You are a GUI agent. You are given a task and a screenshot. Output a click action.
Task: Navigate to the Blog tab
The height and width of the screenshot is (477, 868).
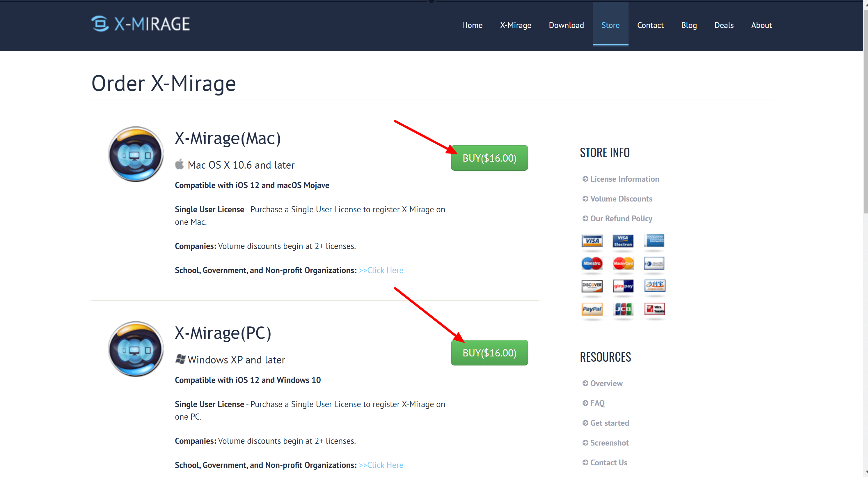click(x=688, y=25)
